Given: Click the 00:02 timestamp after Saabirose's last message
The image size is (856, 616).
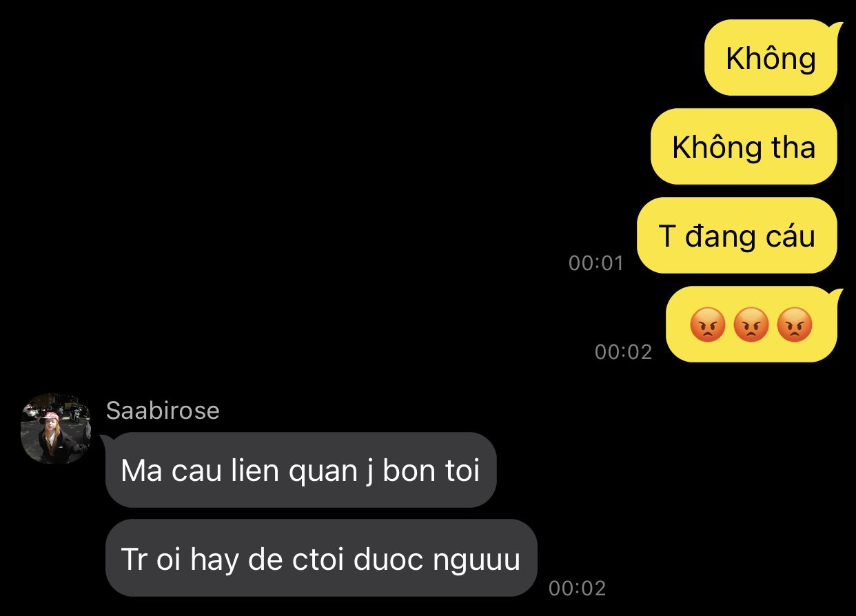Looking at the screenshot, I should 578,588.
